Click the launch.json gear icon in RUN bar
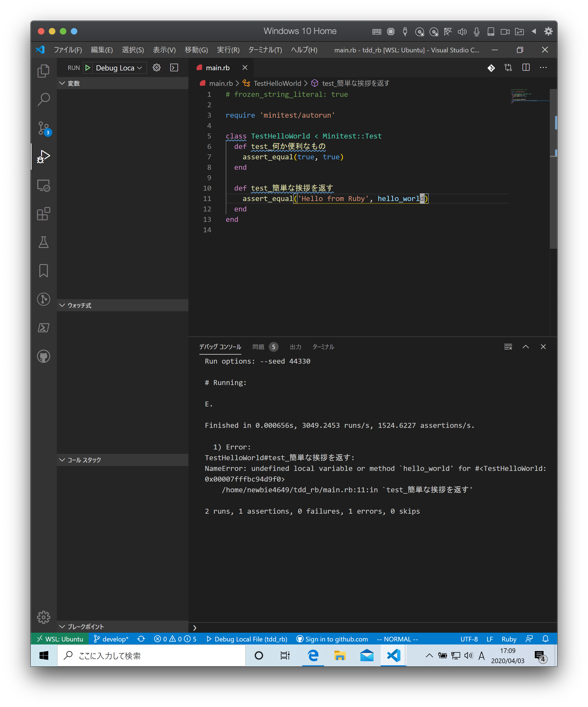Image resolution: width=588 pixels, height=707 pixels. 157,68
